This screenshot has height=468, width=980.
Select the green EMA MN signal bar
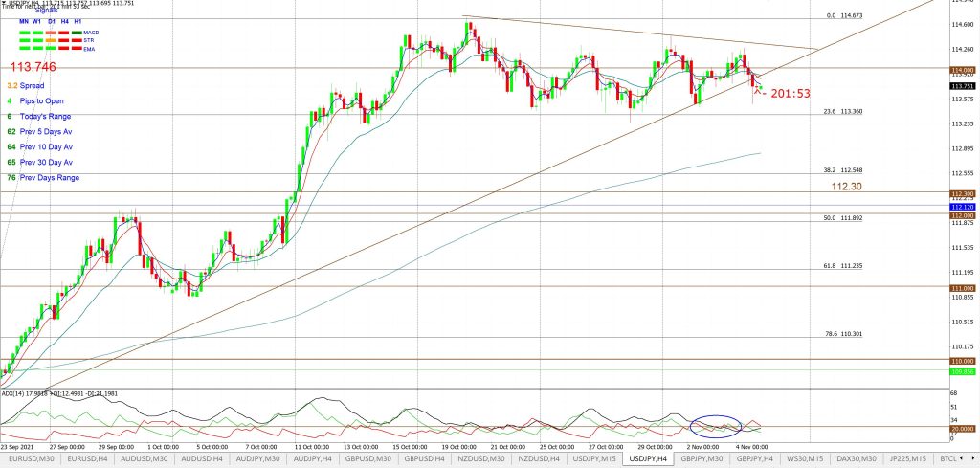click(24, 49)
